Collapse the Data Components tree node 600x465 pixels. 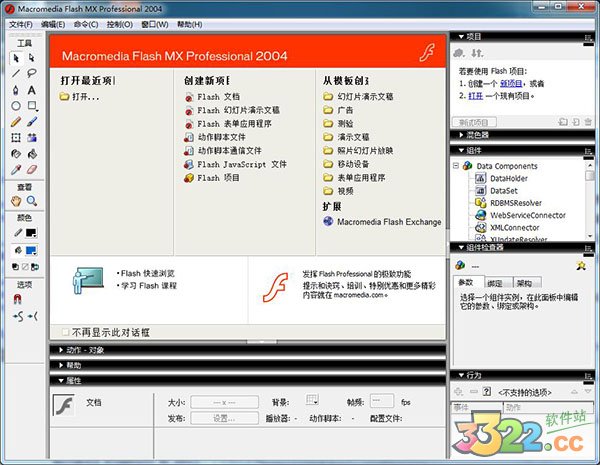(x=456, y=166)
